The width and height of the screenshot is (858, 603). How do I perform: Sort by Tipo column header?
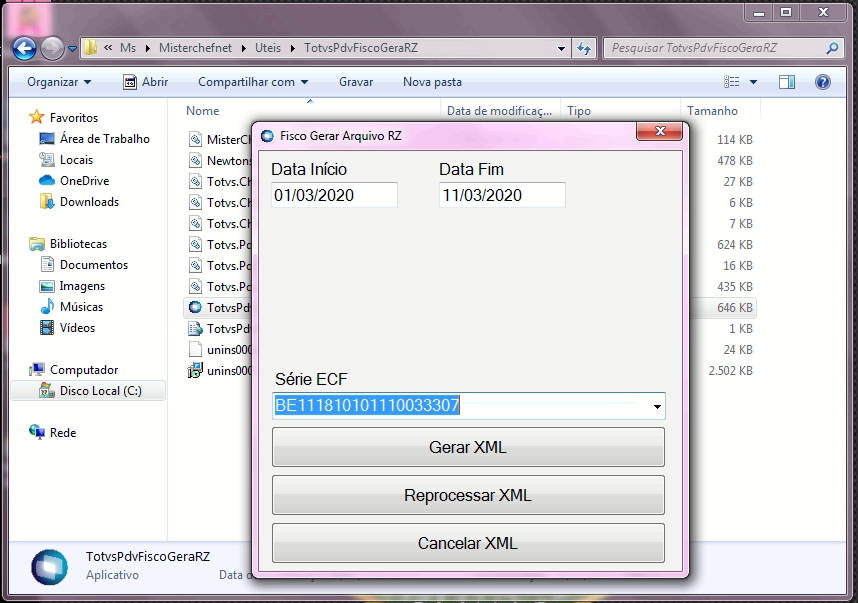(x=579, y=111)
